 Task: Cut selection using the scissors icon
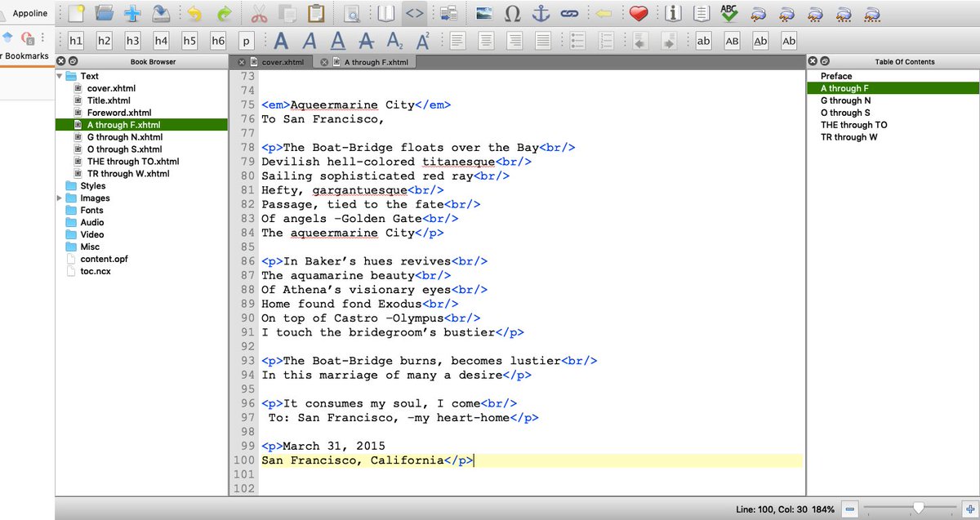pos(259,13)
